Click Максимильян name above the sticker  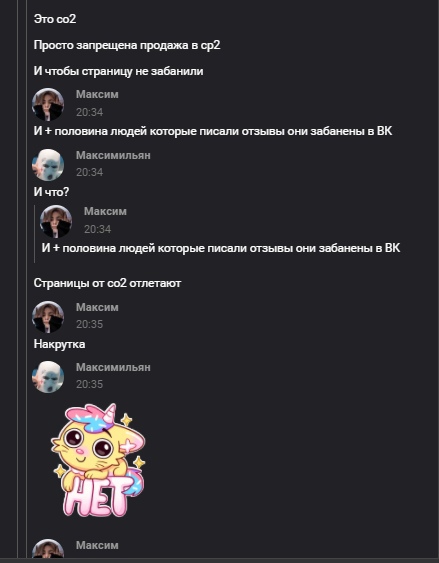click(113, 367)
